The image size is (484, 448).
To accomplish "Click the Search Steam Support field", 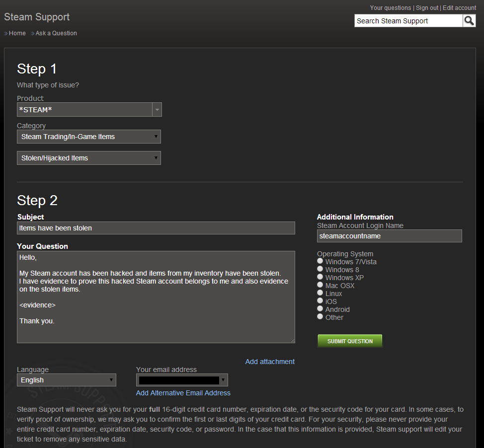I will (408, 21).
